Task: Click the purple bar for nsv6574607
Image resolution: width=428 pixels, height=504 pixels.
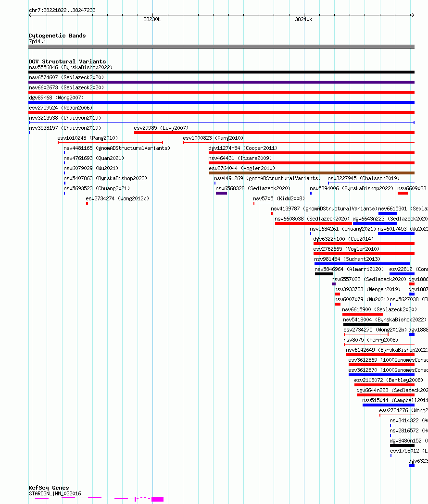Action: click(221, 82)
